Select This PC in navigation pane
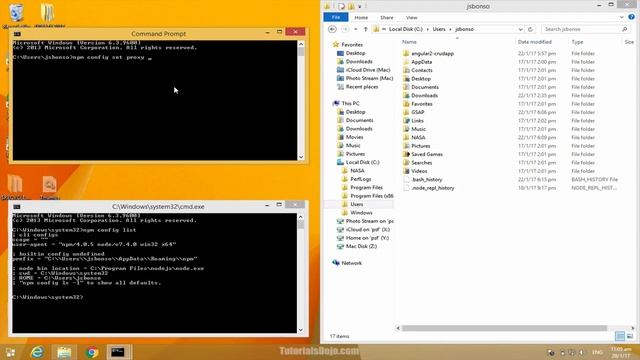 pyautogui.click(x=350, y=104)
